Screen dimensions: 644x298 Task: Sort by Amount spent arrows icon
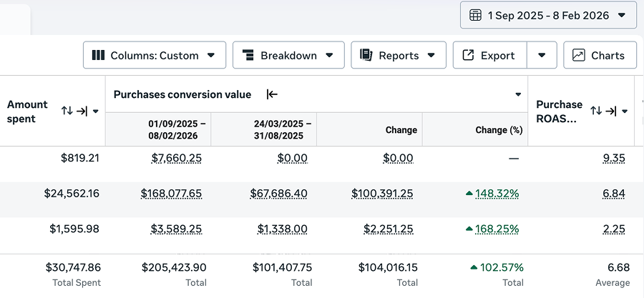coord(67,111)
